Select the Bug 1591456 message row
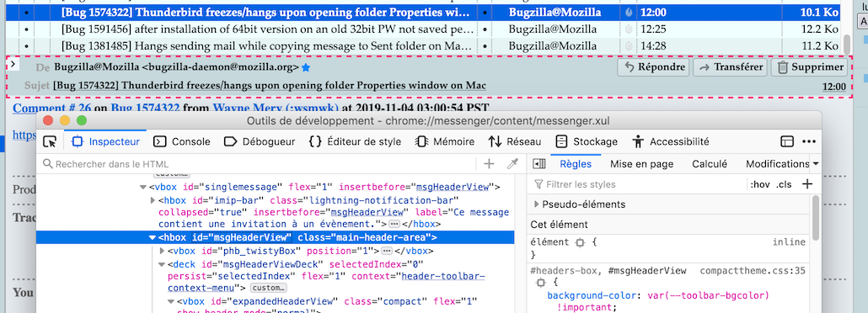The height and width of the screenshot is (313, 868). [x=423, y=29]
